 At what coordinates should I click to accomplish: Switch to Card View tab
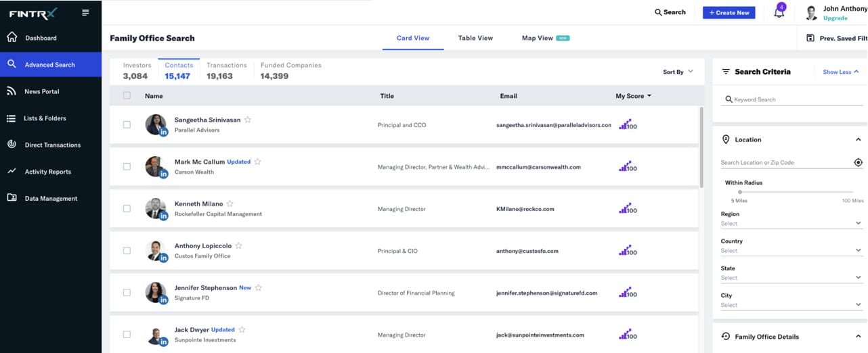click(x=413, y=38)
